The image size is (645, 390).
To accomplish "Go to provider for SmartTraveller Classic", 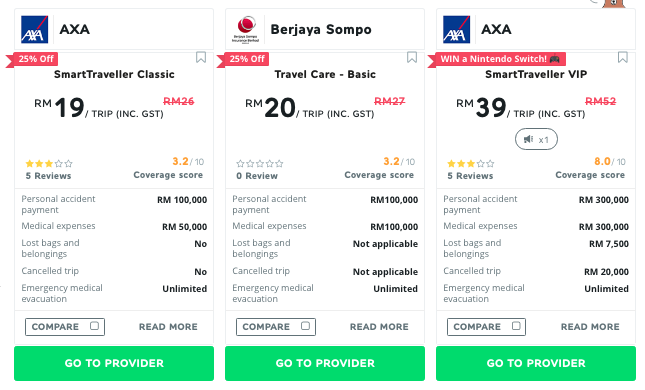I will click(114, 363).
